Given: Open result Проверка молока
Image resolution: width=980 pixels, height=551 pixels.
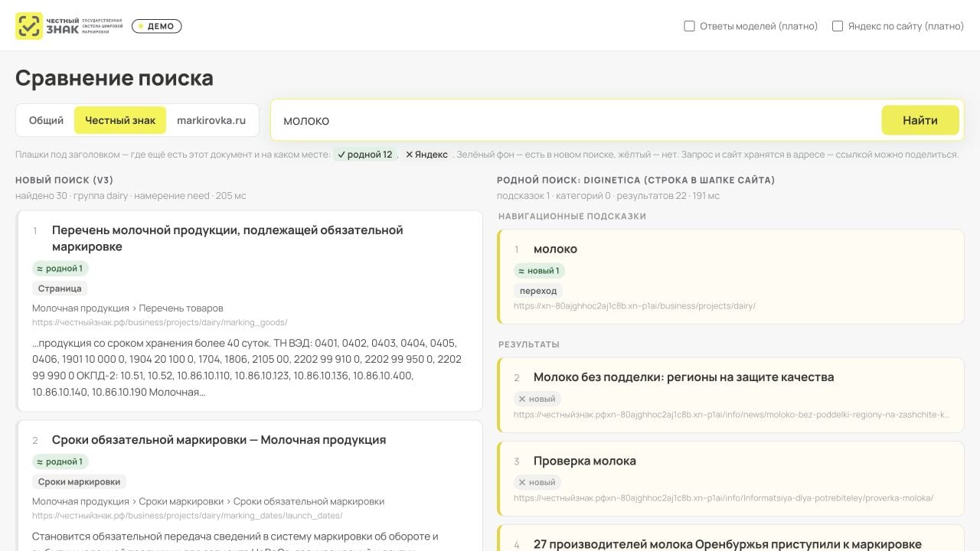Looking at the screenshot, I should pyautogui.click(x=585, y=461).
